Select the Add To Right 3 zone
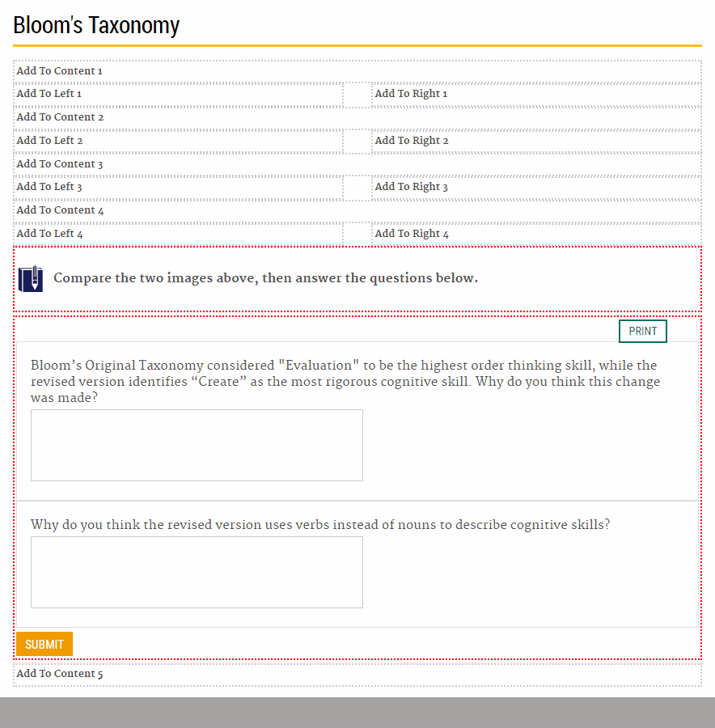715x728 pixels. click(536, 188)
